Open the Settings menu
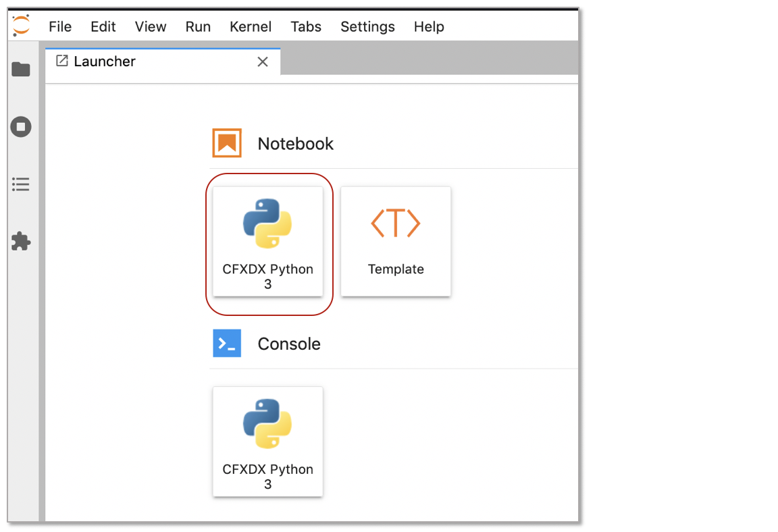 click(x=367, y=27)
